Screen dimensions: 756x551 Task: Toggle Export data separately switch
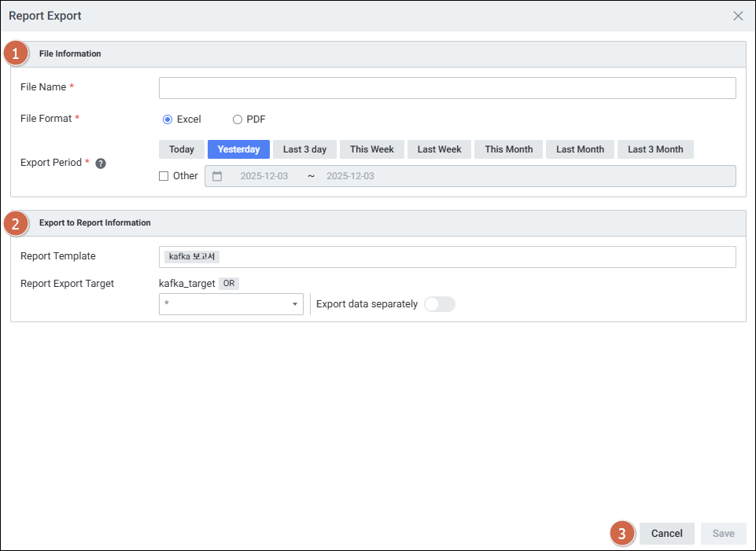coord(439,304)
